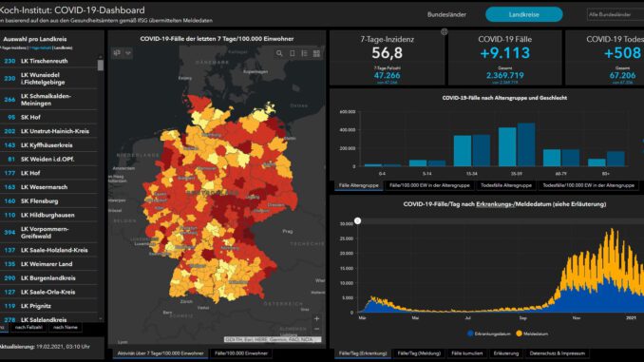Screen dimensions: 644x362
Task: Click the list scrollbar up arrow
Action: 101,57
